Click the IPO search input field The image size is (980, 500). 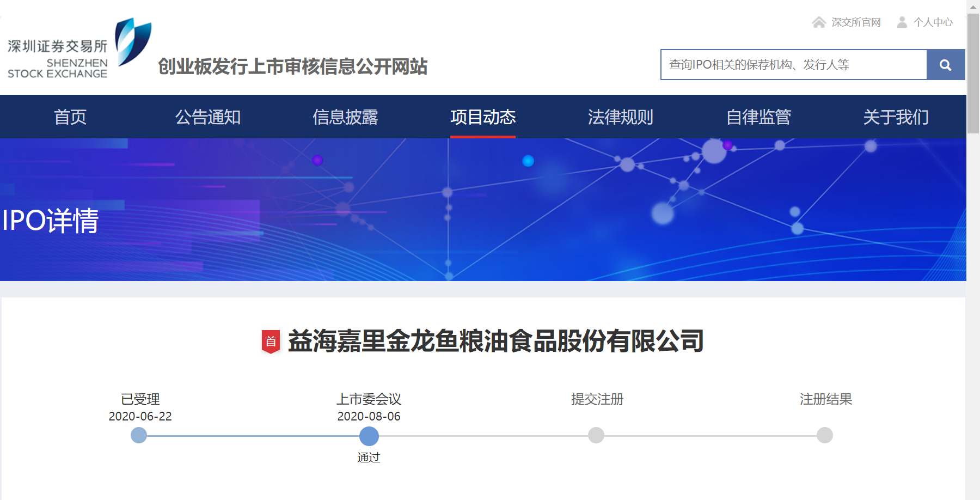click(789, 64)
